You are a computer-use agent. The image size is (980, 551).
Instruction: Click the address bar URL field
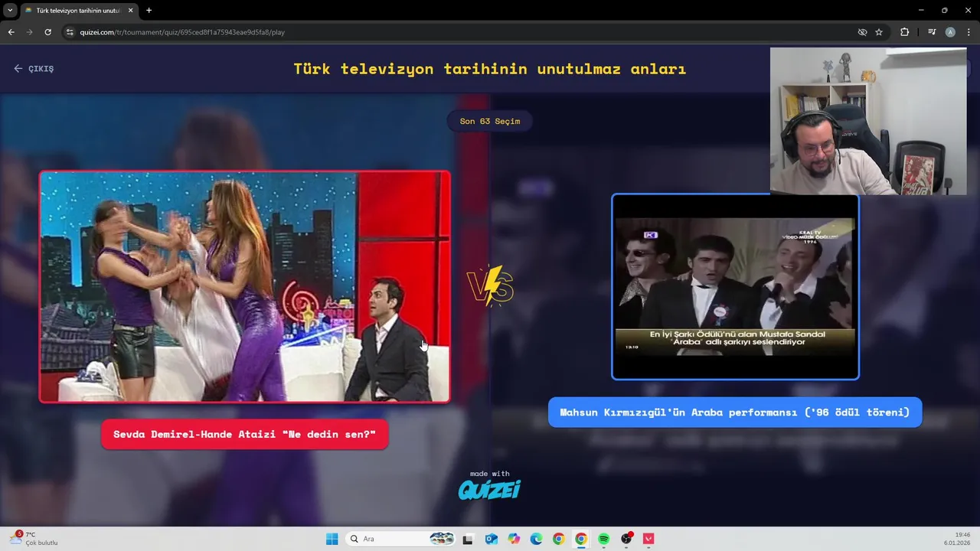pyautogui.click(x=459, y=32)
